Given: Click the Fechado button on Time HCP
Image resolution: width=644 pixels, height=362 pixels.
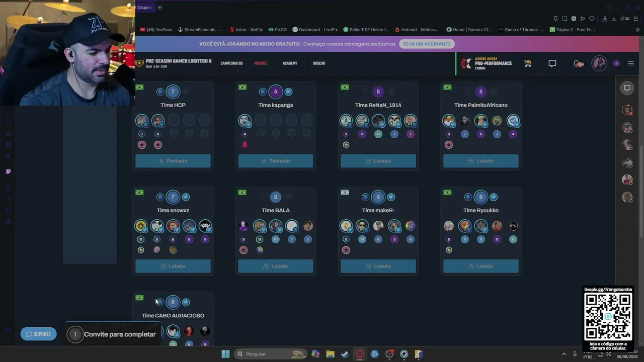Looking at the screenshot, I should 173,161.
